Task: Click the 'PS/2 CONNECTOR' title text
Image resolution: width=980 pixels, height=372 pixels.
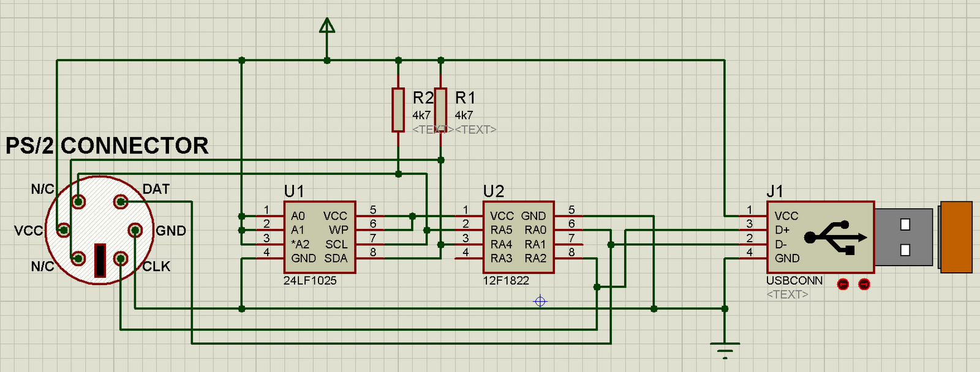Action: (x=107, y=146)
